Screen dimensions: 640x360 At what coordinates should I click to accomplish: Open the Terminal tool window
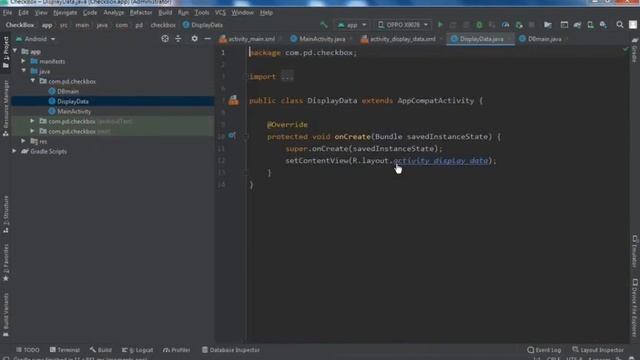click(64, 350)
